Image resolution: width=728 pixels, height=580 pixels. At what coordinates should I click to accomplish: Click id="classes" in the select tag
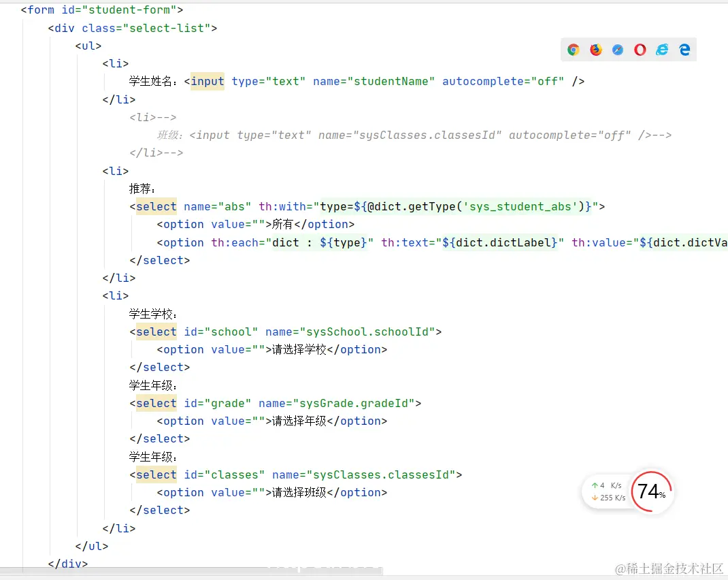pos(225,474)
